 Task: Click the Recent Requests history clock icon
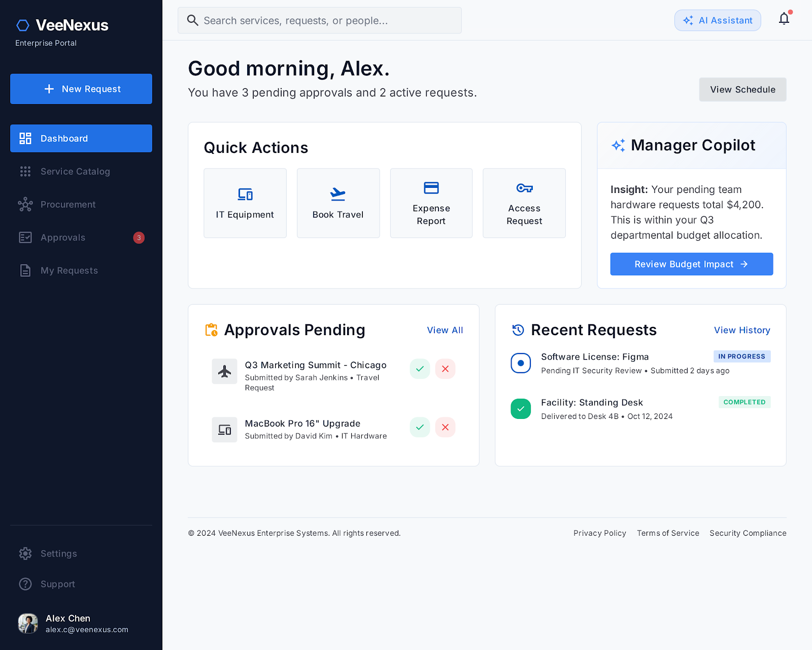(x=518, y=330)
